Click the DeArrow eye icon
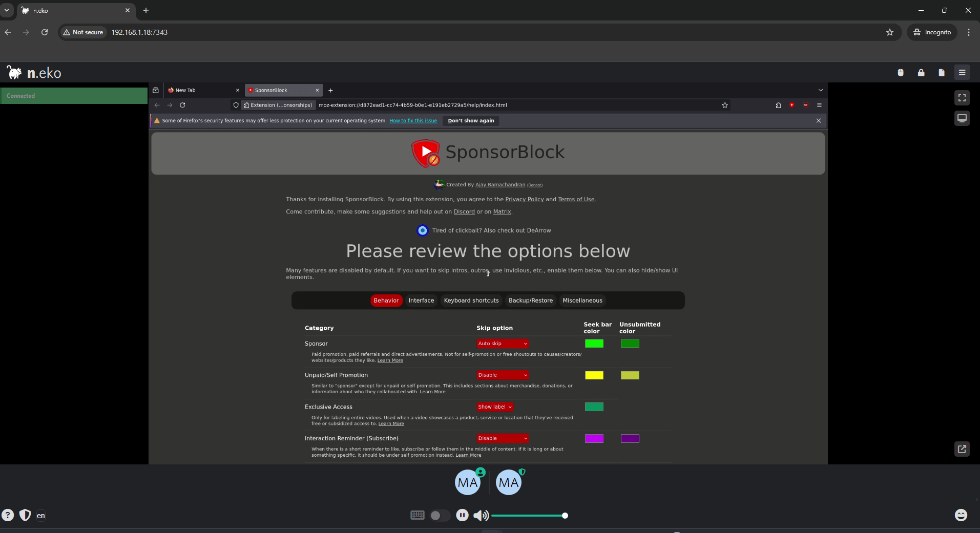 click(423, 230)
